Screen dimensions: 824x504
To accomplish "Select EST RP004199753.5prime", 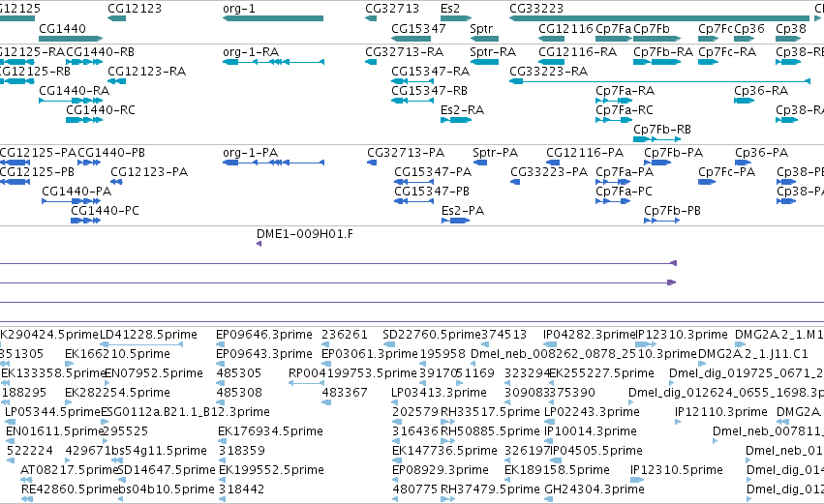I will pyautogui.click(x=352, y=373).
